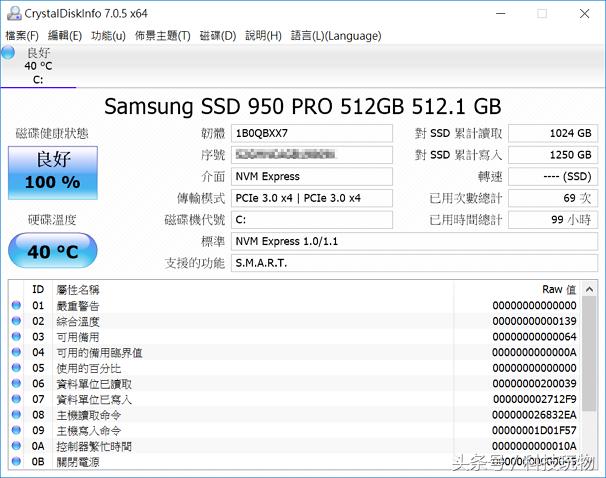Open the 磁碟(D) menu

click(x=218, y=36)
